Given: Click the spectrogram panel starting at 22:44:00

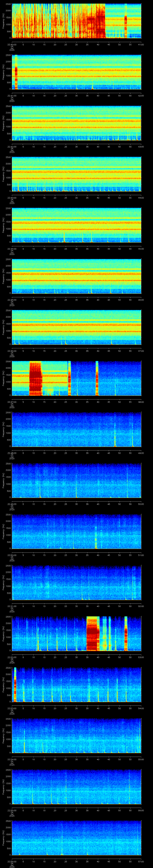Looking at the screenshot, I should (x=76, y=225).
